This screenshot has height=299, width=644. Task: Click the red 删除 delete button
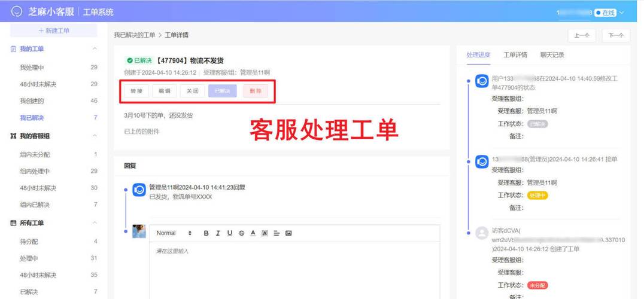pos(256,91)
